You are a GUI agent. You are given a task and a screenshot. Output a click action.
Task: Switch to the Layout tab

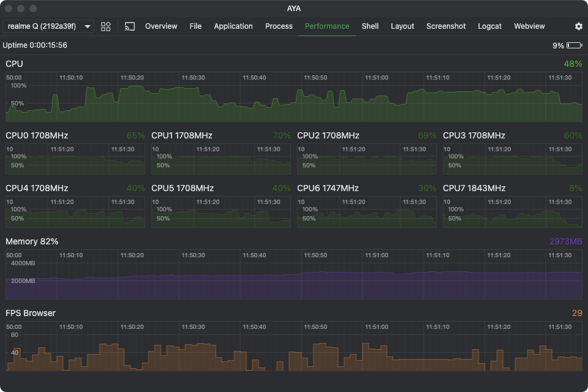pyautogui.click(x=402, y=26)
